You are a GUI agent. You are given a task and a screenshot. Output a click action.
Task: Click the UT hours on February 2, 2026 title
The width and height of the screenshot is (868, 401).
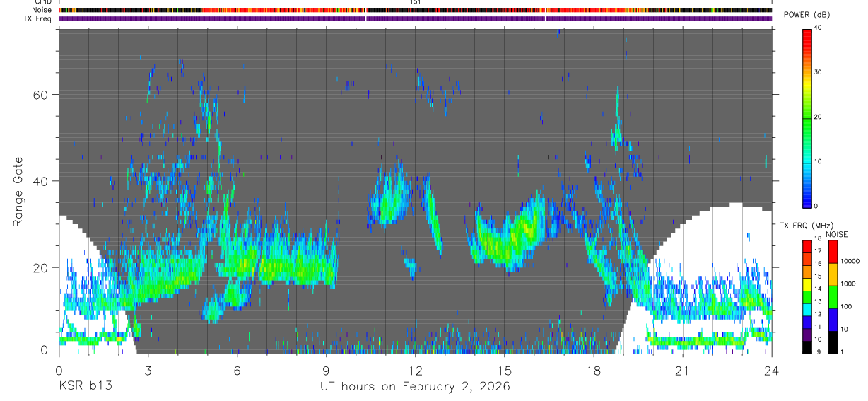(x=415, y=386)
